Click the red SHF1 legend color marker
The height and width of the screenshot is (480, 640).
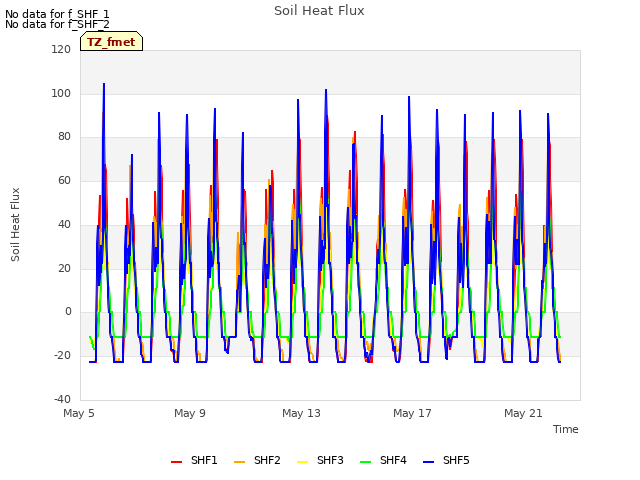[176, 462]
